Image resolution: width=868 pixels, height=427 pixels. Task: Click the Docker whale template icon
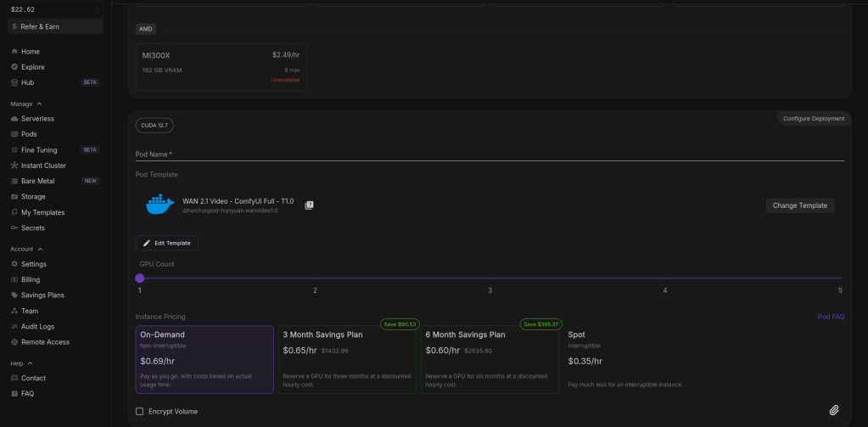click(159, 205)
